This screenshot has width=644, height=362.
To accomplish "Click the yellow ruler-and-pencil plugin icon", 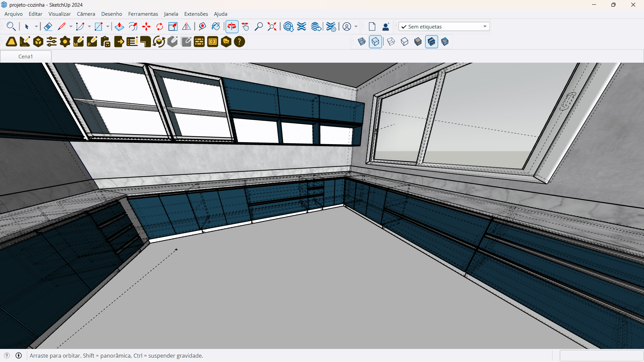I will tap(25, 42).
